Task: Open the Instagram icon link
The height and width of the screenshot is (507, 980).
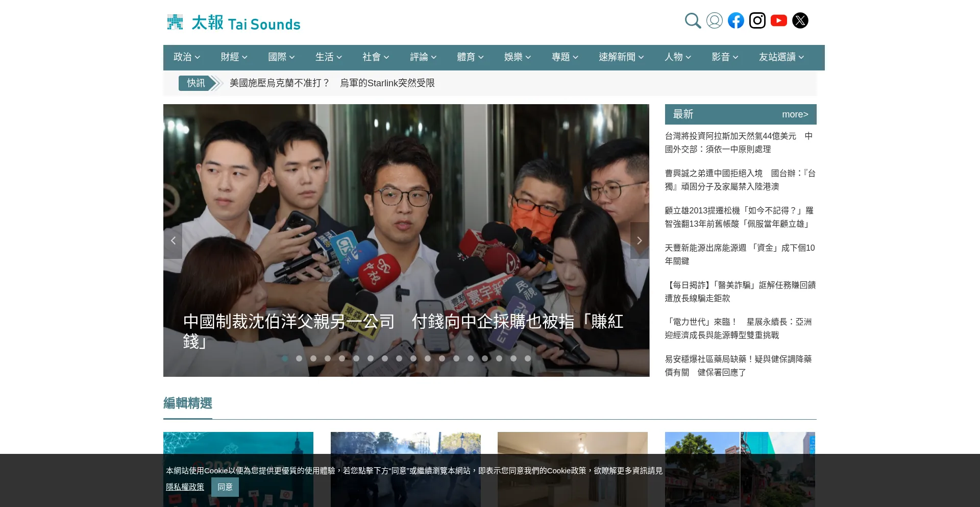Action: 757,20
